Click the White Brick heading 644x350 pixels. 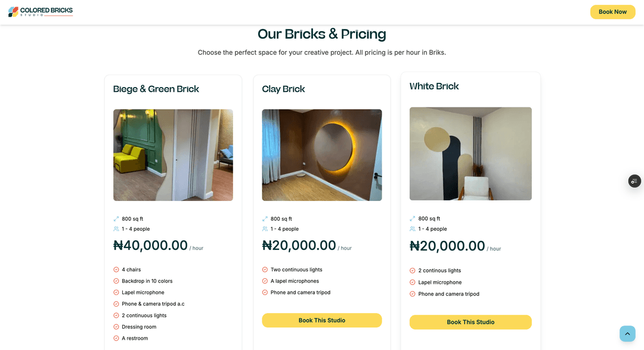434,86
